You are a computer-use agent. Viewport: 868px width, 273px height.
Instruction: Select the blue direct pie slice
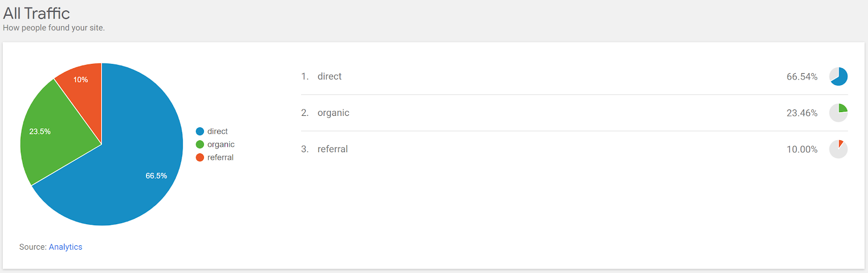pos(136,162)
